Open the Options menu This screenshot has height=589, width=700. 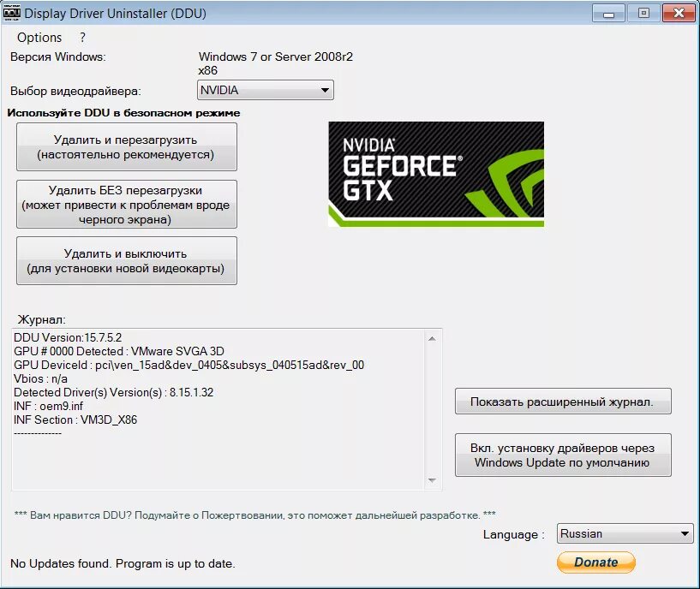tap(39, 38)
